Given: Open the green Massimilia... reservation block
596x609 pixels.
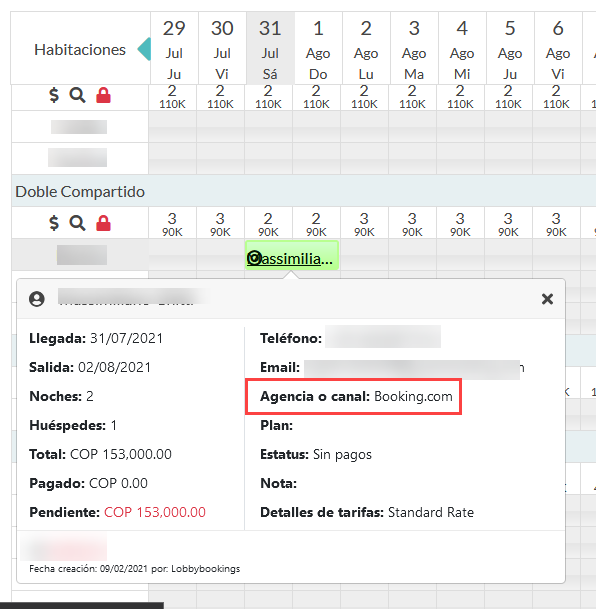Looking at the screenshot, I should pyautogui.click(x=292, y=255).
